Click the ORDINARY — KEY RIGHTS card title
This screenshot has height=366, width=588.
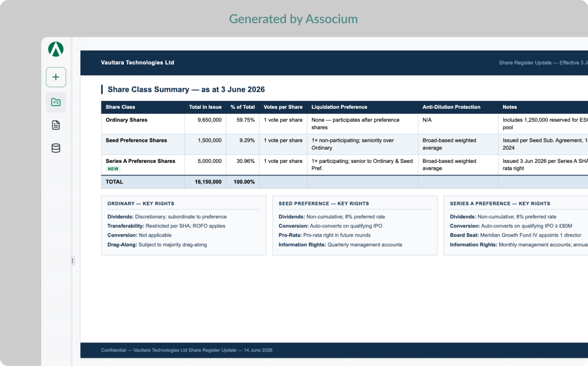tap(141, 204)
